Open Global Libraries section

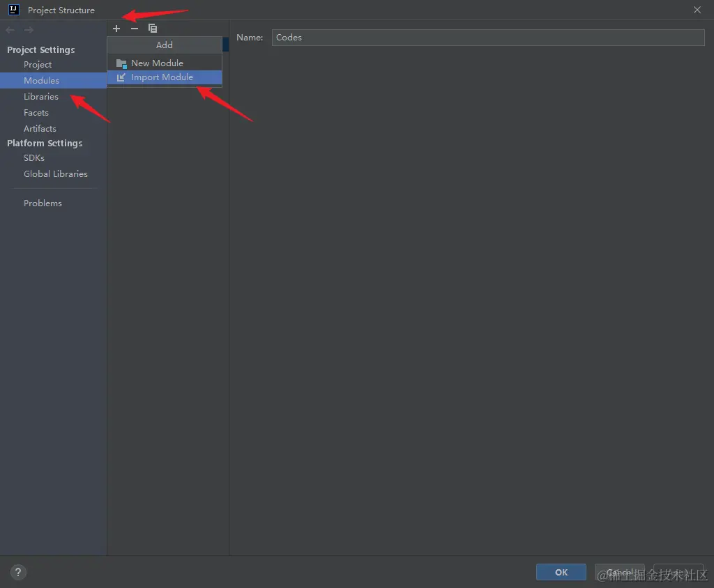pos(56,174)
